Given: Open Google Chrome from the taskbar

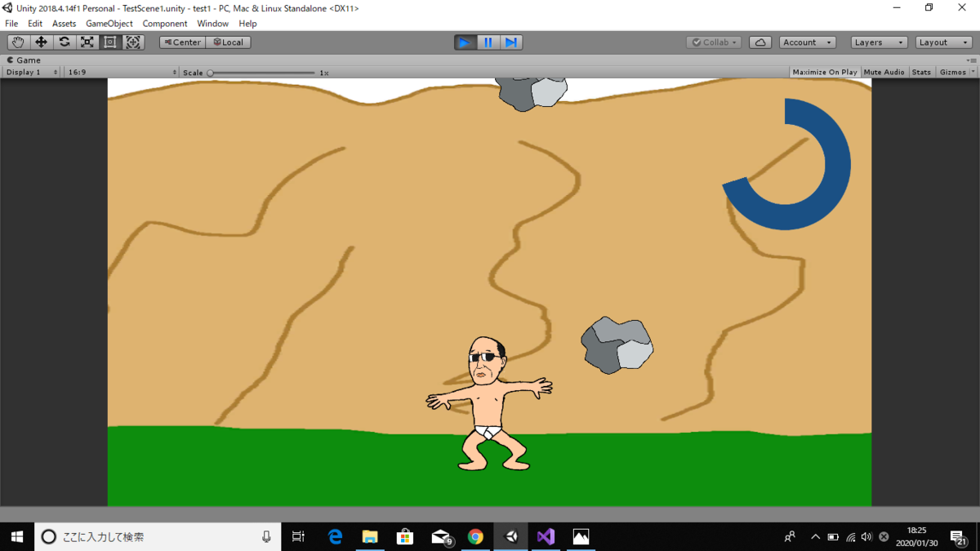Looking at the screenshot, I should [x=475, y=536].
